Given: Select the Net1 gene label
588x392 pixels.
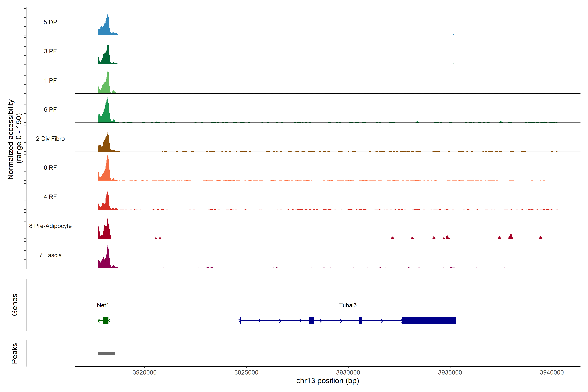Looking at the screenshot, I should [103, 305].
